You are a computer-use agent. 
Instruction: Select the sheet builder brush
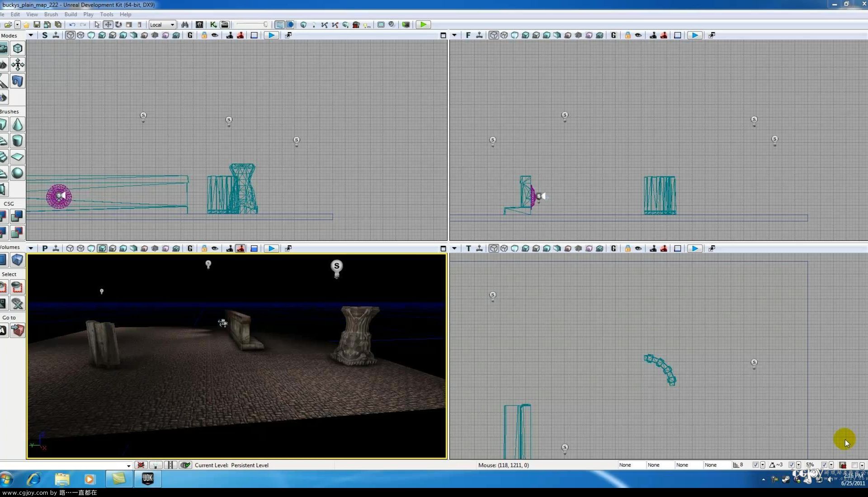18,157
